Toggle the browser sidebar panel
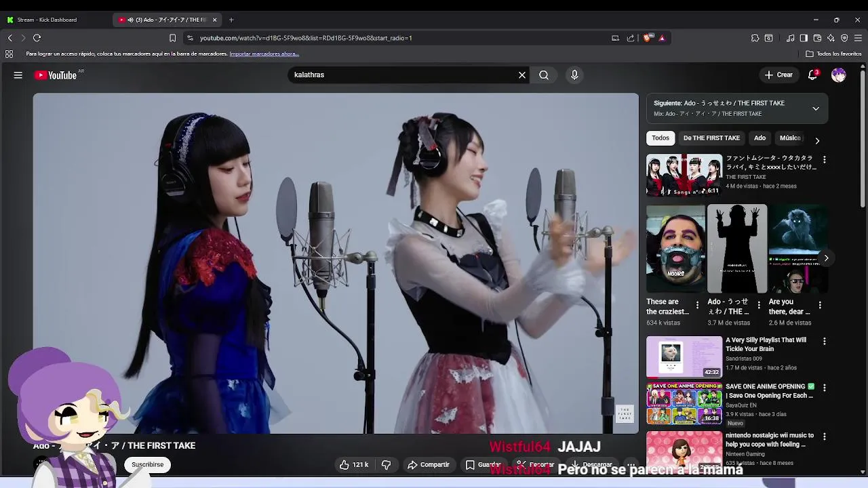This screenshot has width=868, height=488. (804, 38)
